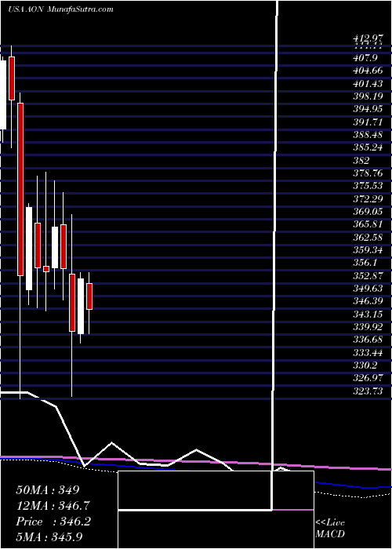The image size is (392, 549).
Task: Select the 412.97 price axis label
Action: click(x=368, y=38)
